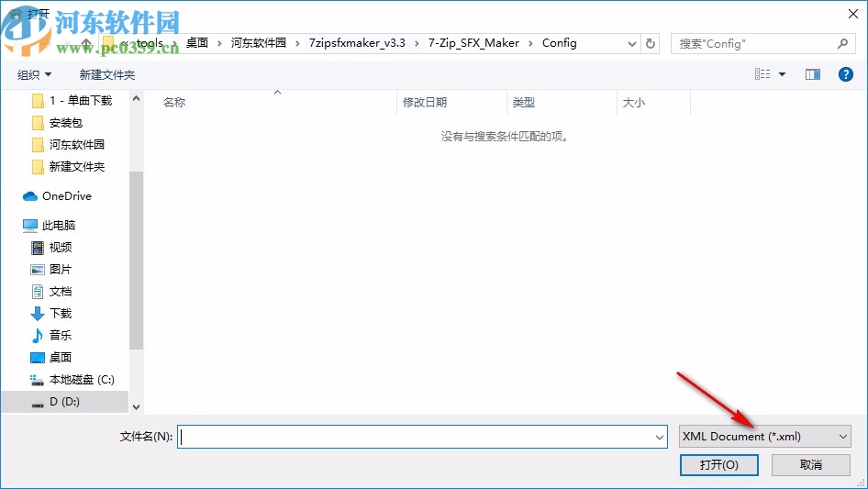
Task: Click sidebar scroll down arrow
Action: [x=136, y=407]
